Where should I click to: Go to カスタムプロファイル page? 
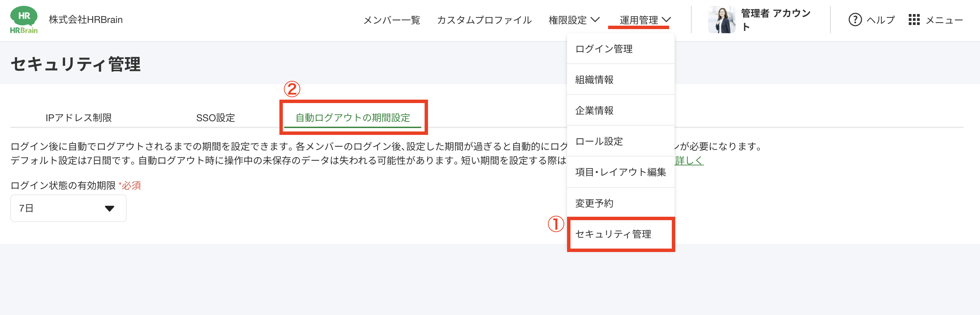tap(484, 20)
